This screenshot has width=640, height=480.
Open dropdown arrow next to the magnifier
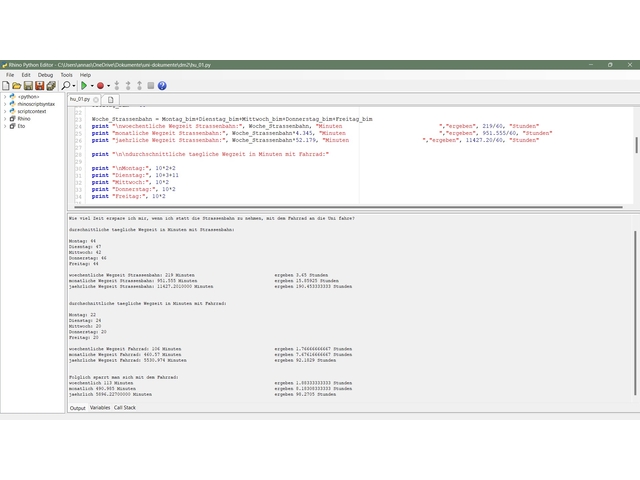(x=74, y=86)
